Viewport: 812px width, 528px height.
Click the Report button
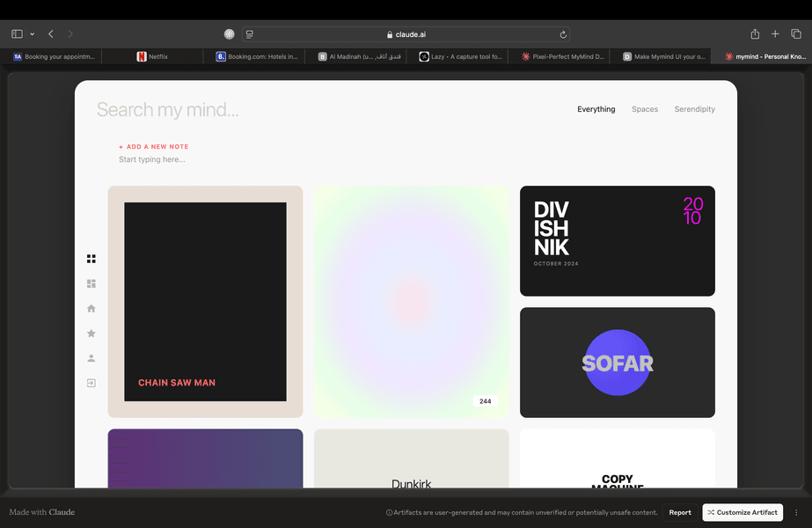pyautogui.click(x=680, y=512)
